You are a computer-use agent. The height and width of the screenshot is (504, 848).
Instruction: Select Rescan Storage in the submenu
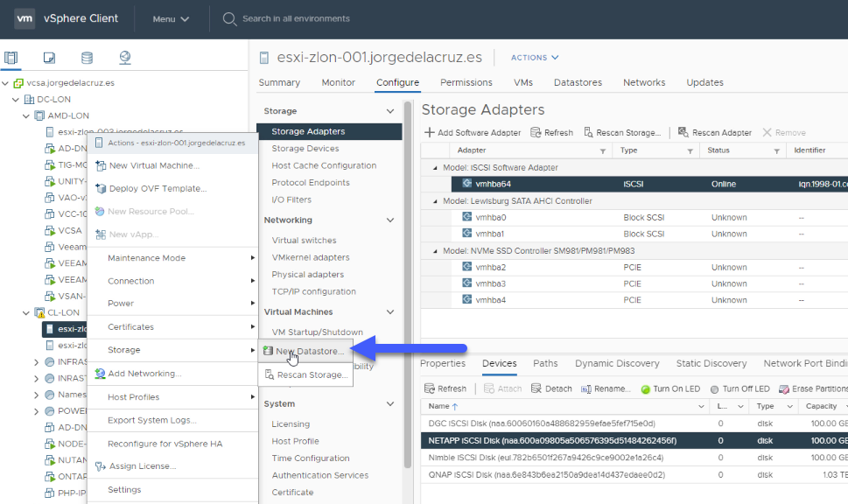pyautogui.click(x=305, y=374)
